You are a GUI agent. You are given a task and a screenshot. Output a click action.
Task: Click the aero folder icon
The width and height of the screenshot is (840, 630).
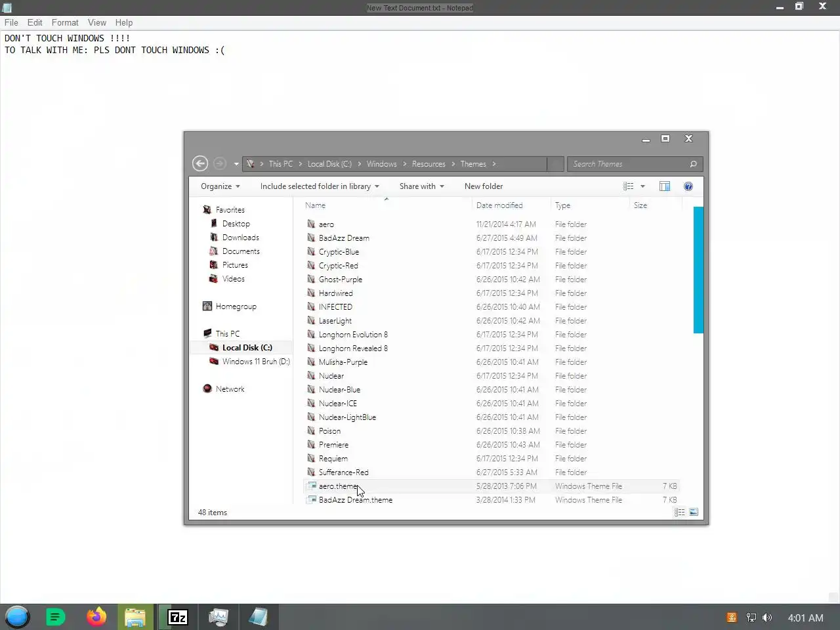[311, 224]
